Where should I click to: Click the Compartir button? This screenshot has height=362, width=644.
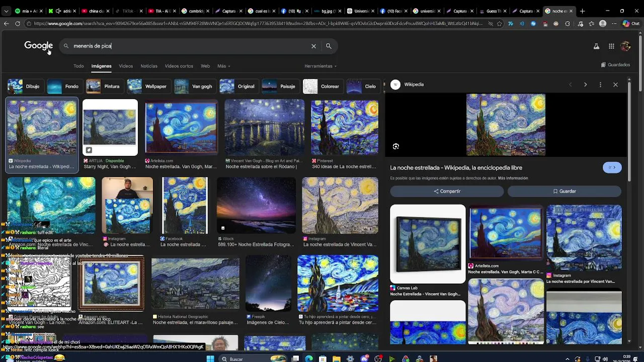[447, 191]
